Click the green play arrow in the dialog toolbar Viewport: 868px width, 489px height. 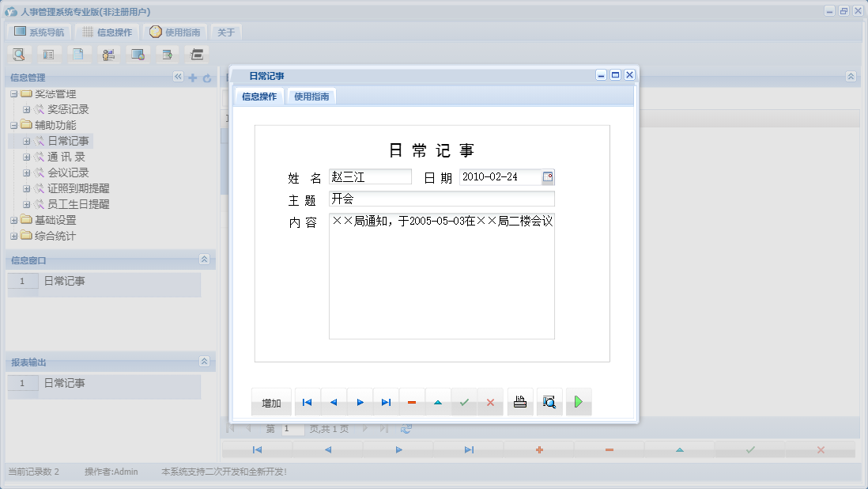click(x=578, y=401)
